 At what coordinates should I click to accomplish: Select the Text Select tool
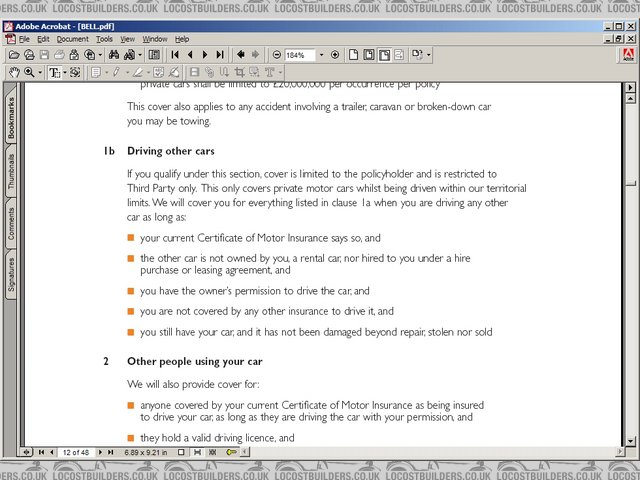(x=53, y=72)
